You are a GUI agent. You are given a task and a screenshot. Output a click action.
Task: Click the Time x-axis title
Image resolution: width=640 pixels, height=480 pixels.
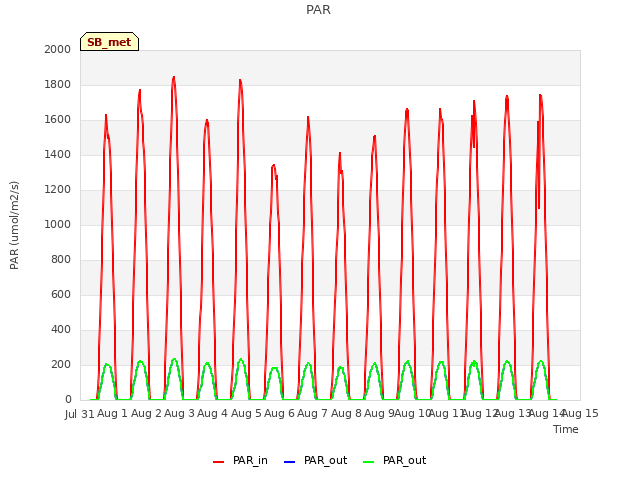(x=566, y=429)
